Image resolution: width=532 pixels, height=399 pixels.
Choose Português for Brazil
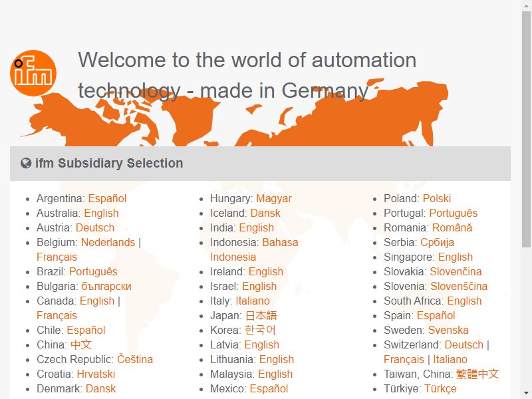93,271
